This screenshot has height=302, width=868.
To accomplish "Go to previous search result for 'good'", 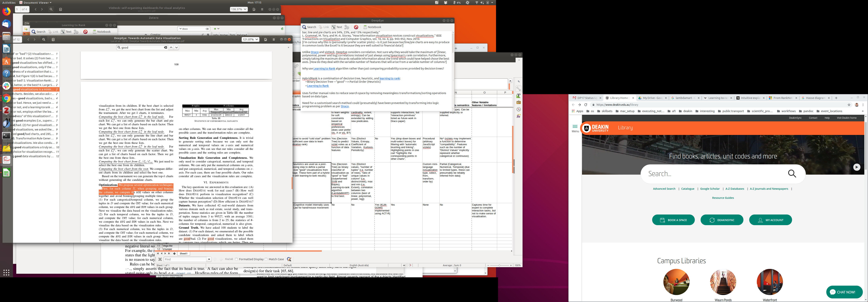I will pos(171,47).
